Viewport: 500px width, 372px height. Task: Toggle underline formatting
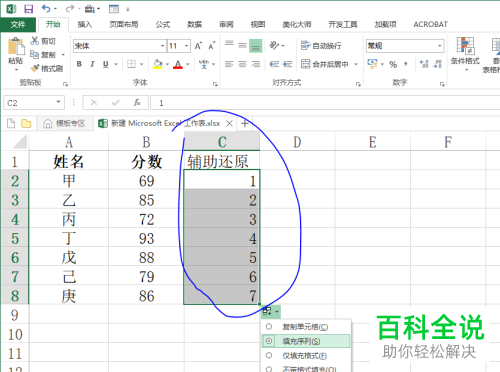click(x=106, y=64)
